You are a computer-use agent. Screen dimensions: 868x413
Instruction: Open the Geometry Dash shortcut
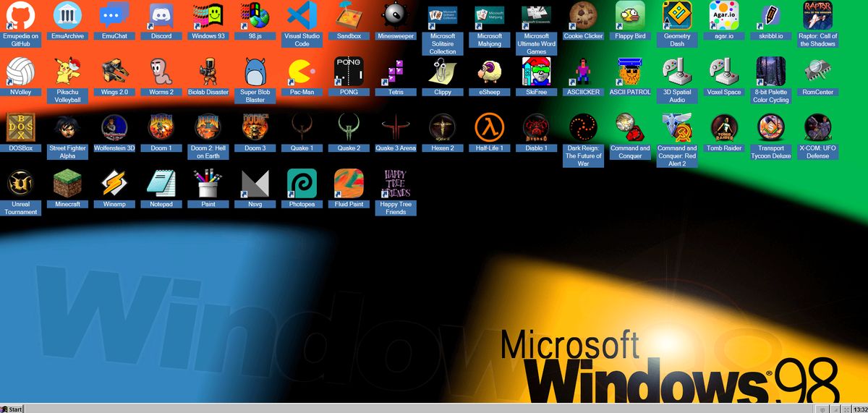677,15
